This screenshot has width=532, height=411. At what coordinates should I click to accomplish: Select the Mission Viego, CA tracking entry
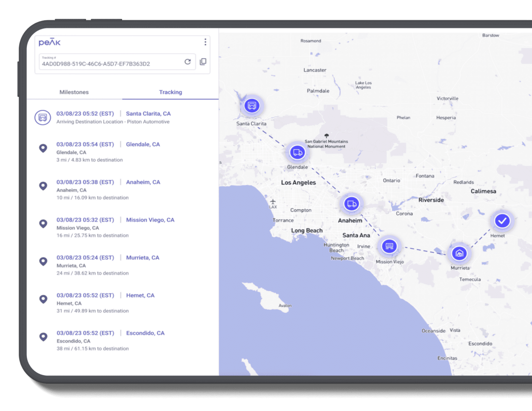tap(150, 220)
